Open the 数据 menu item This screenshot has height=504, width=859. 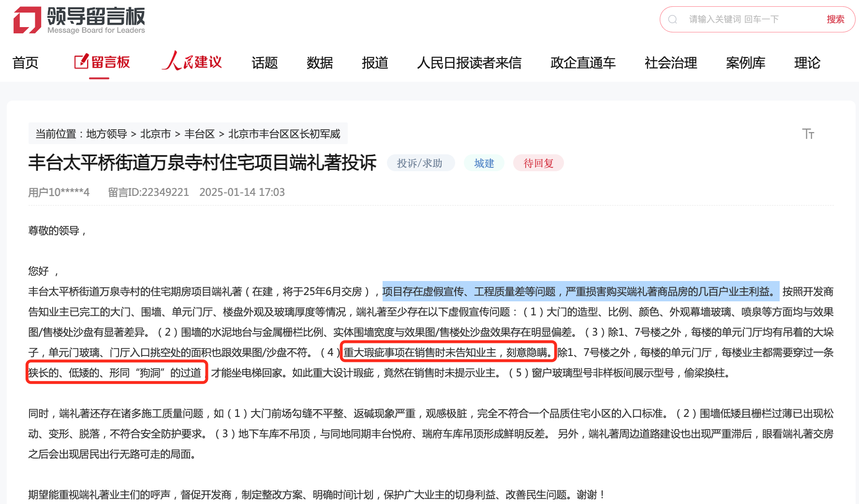pos(320,63)
